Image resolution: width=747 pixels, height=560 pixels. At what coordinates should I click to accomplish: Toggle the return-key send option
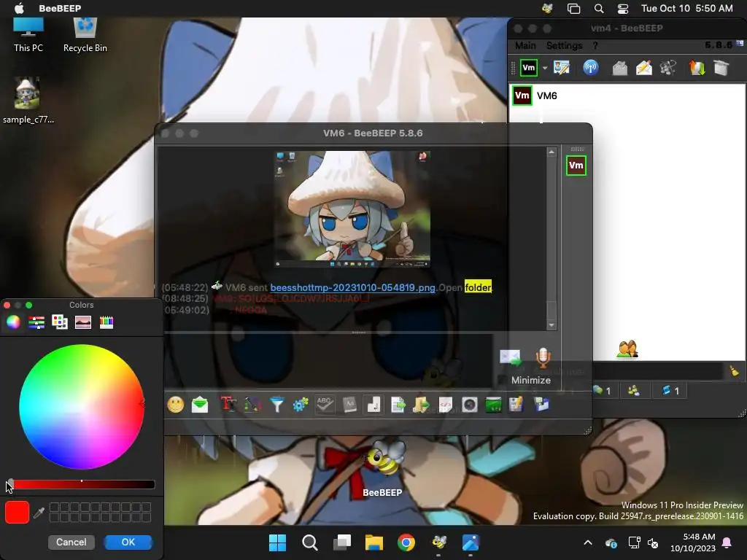(373, 405)
